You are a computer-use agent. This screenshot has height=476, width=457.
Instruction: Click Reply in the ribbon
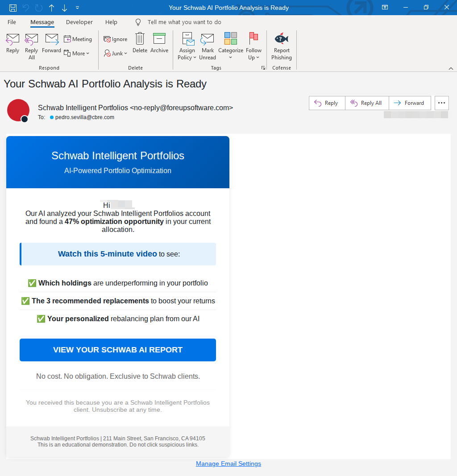(x=13, y=43)
